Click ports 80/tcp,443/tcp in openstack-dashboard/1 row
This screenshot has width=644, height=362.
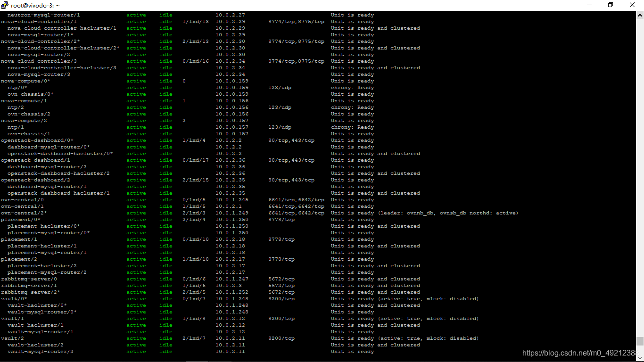pyautogui.click(x=291, y=160)
